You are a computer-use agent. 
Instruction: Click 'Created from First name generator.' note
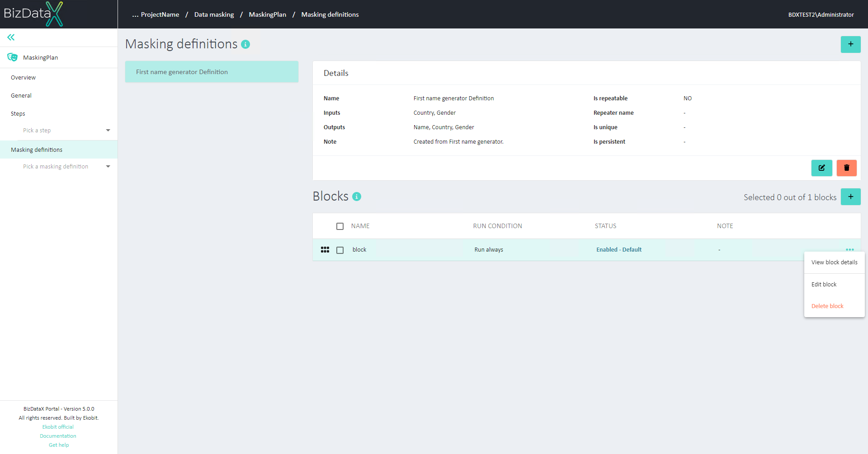(x=458, y=142)
